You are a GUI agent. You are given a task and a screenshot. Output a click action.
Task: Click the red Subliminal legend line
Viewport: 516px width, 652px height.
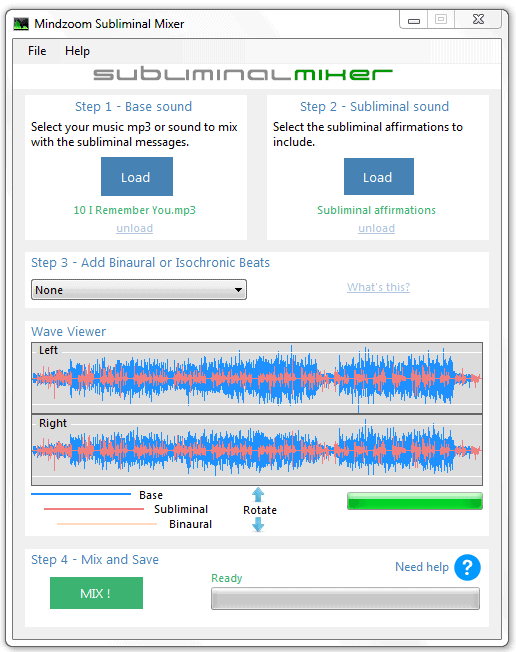point(94,509)
